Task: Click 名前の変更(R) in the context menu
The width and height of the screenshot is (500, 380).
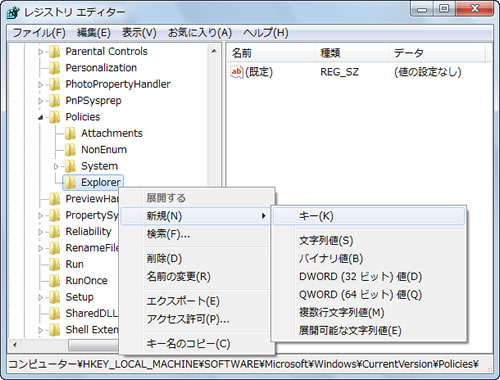Action: coord(195,277)
